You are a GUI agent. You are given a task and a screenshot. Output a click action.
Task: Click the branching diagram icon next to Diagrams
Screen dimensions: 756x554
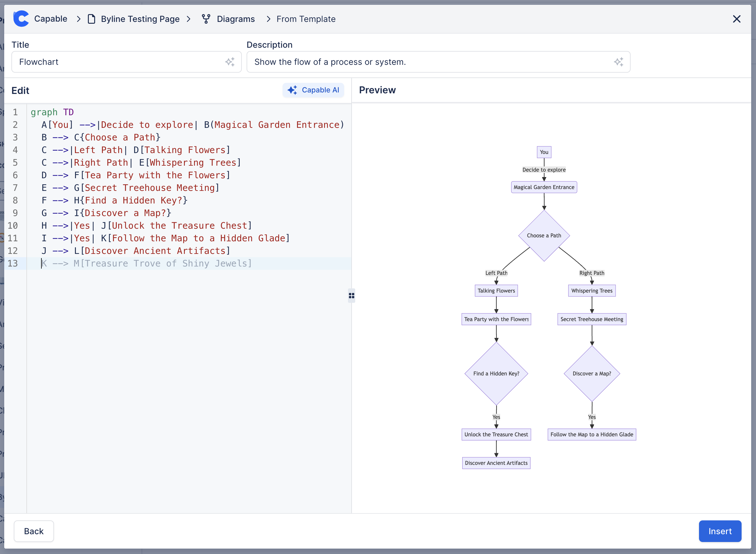(205, 19)
